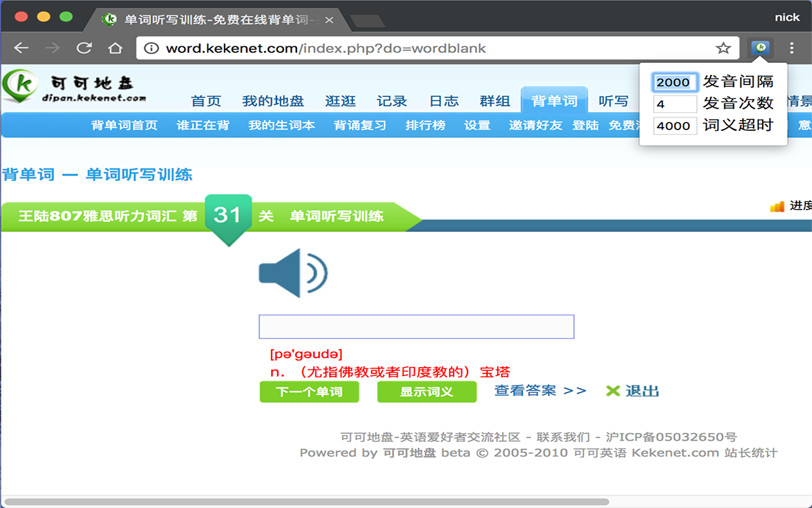Open a new browser tab
The height and width of the screenshot is (508, 812).
coord(367,20)
